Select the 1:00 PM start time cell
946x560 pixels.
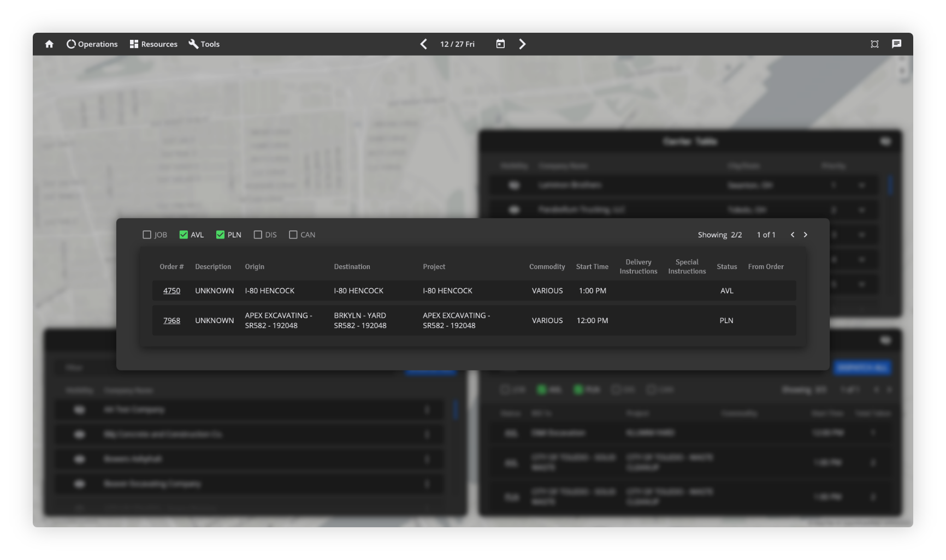click(592, 291)
